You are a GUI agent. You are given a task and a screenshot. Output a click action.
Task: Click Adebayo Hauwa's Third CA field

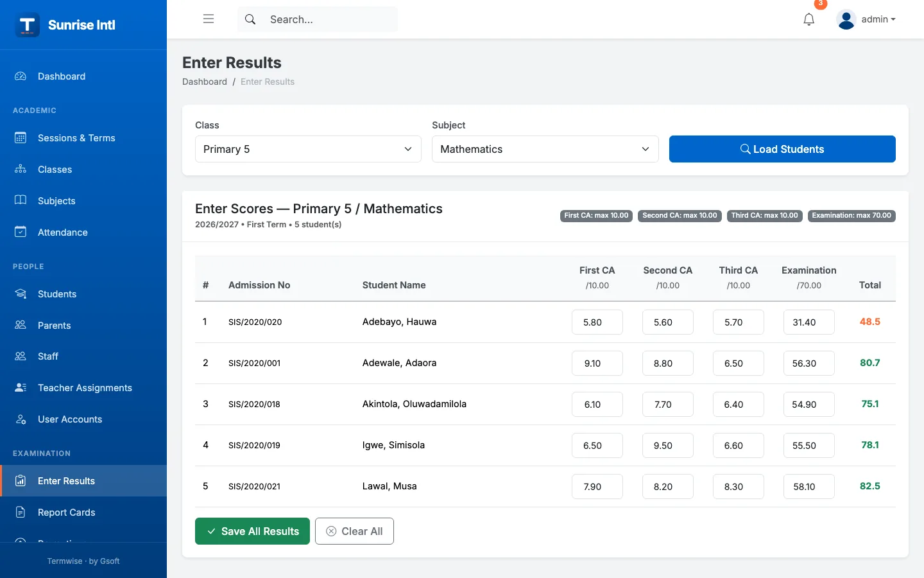pos(739,322)
